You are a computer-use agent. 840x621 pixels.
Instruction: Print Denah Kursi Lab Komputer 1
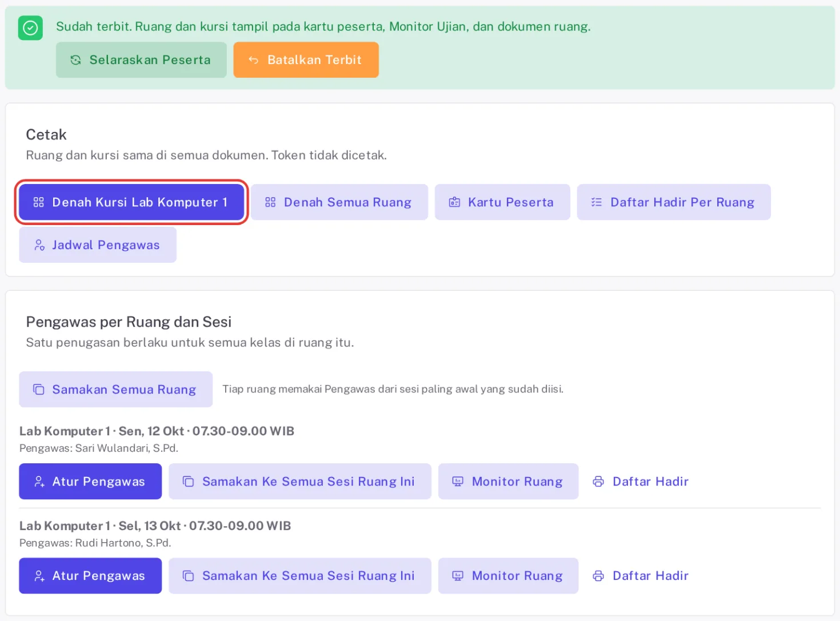pos(131,202)
